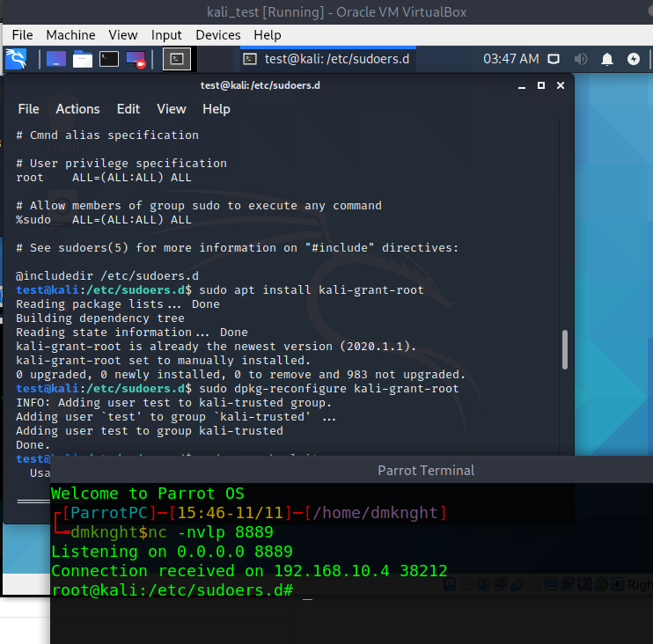This screenshot has height=644, width=653.
Task: Click the 'Listening on 0.0.0.0 8889' line
Action: (172, 551)
